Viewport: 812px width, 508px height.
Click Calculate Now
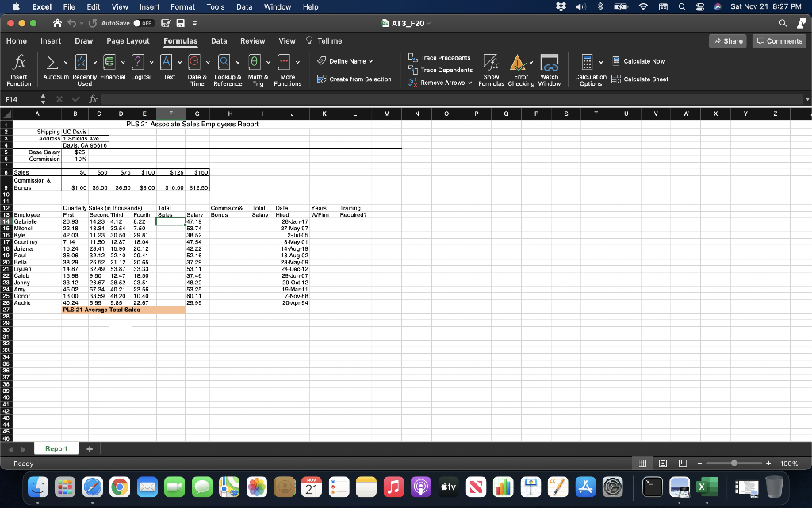638,61
